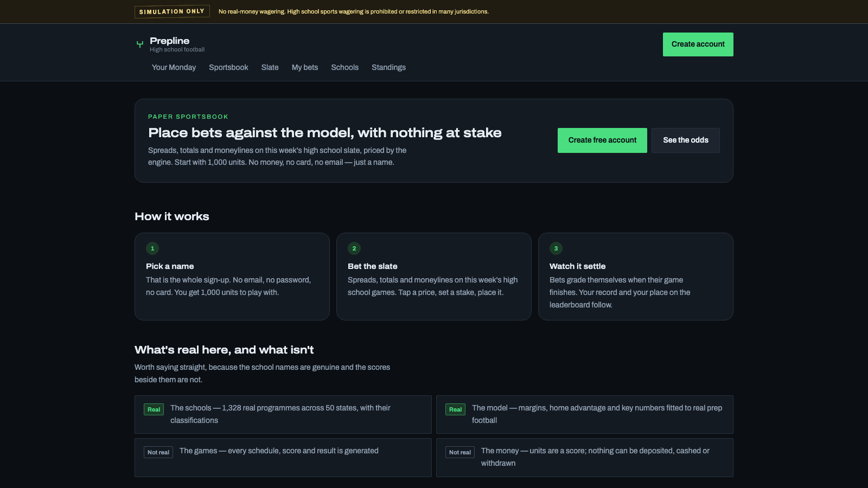Go to the Sportsbook page

coord(228,67)
